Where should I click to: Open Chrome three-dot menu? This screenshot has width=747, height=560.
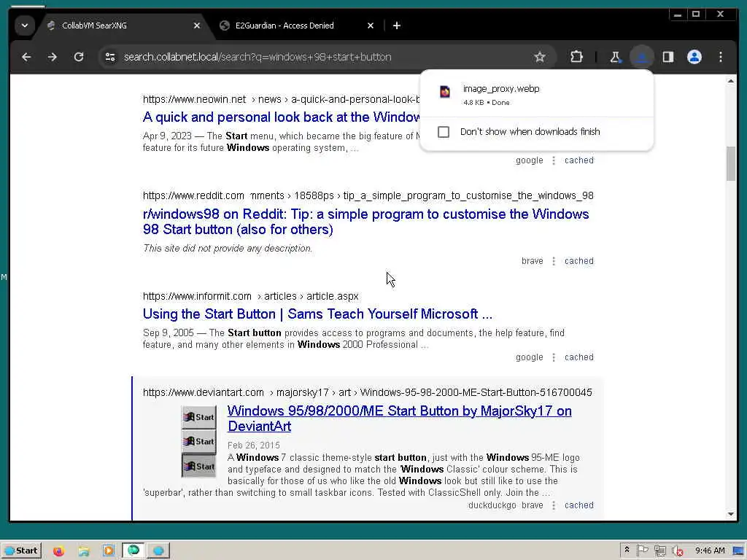click(x=720, y=57)
